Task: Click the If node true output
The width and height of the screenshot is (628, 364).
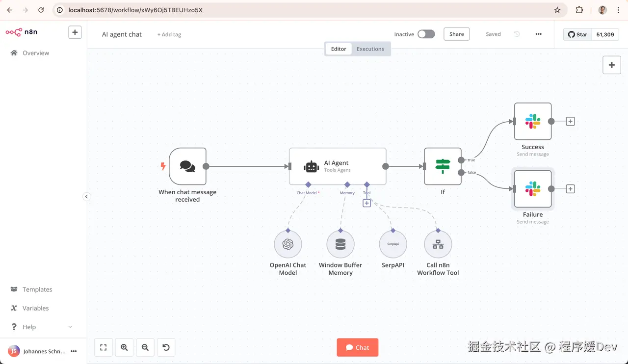Action: 461,160
